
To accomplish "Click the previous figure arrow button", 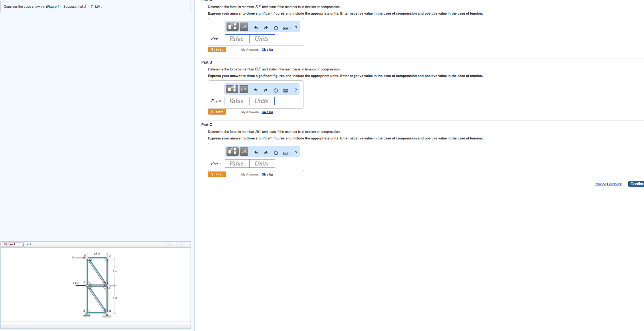I will click(169, 245).
